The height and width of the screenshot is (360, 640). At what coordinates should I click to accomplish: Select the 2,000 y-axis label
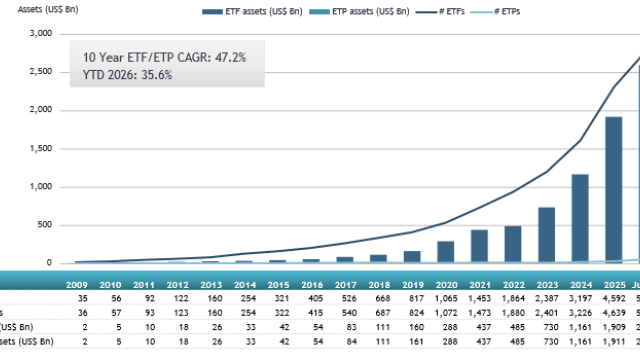41,110
